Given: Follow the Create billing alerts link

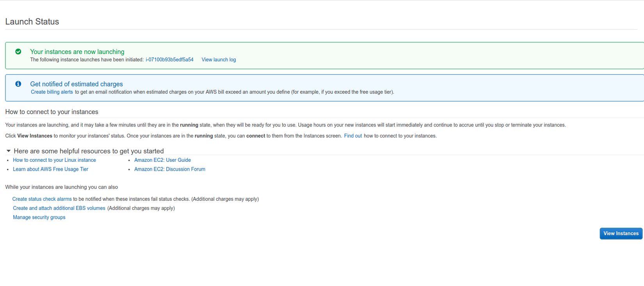Looking at the screenshot, I should tap(52, 92).
